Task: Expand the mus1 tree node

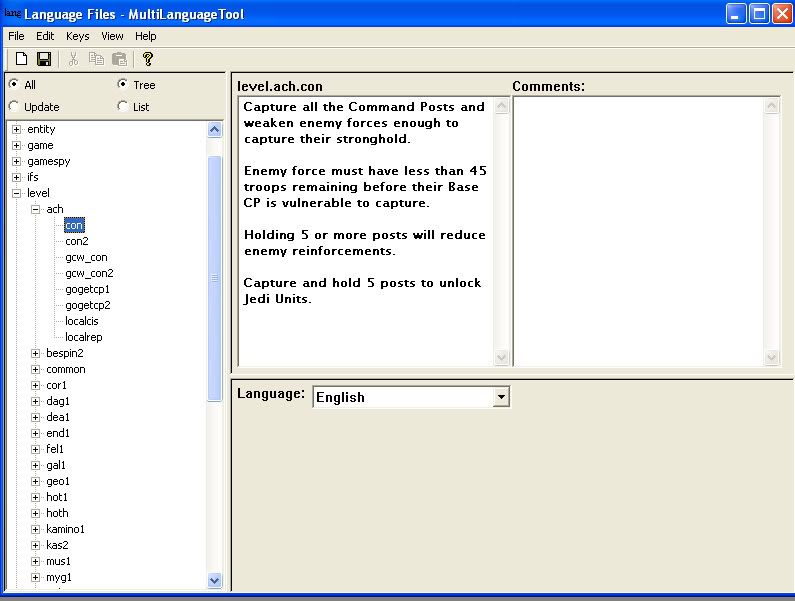Action: (x=35, y=561)
